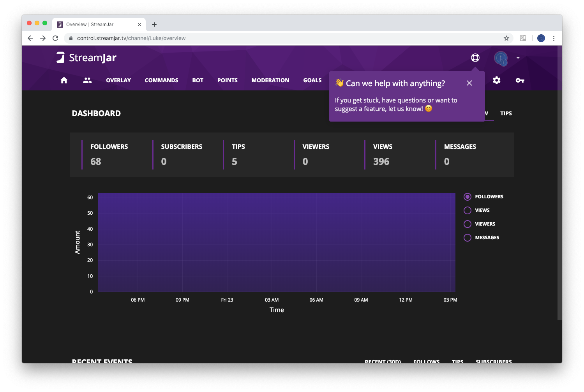This screenshot has width=584, height=392.
Task: Open the Commands menu
Action: (161, 80)
